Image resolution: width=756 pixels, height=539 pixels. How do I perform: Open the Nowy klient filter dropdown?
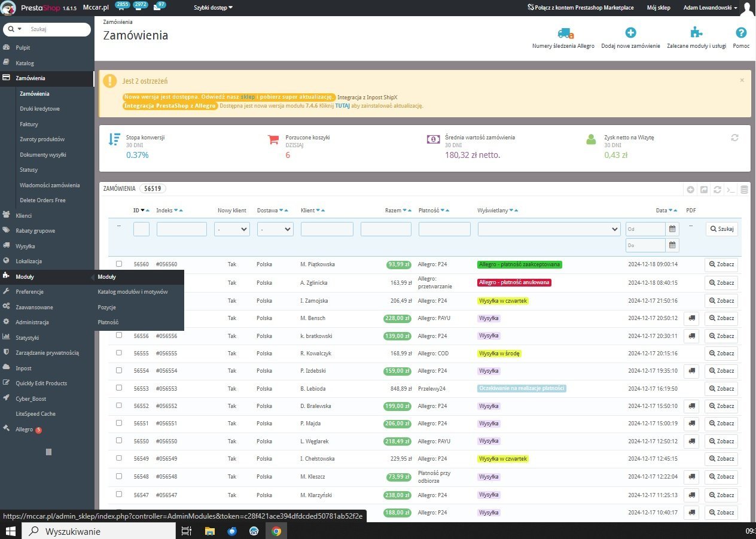(232, 229)
